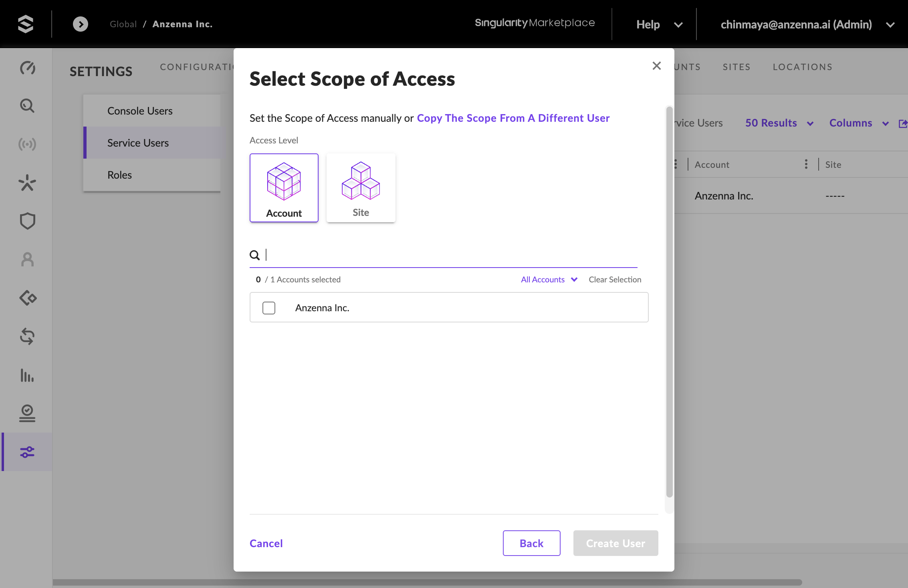The width and height of the screenshot is (908, 588).
Task: Open the Sentinels shield icon in sidebar
Action: pyautogui.click(x=27, y=221)
